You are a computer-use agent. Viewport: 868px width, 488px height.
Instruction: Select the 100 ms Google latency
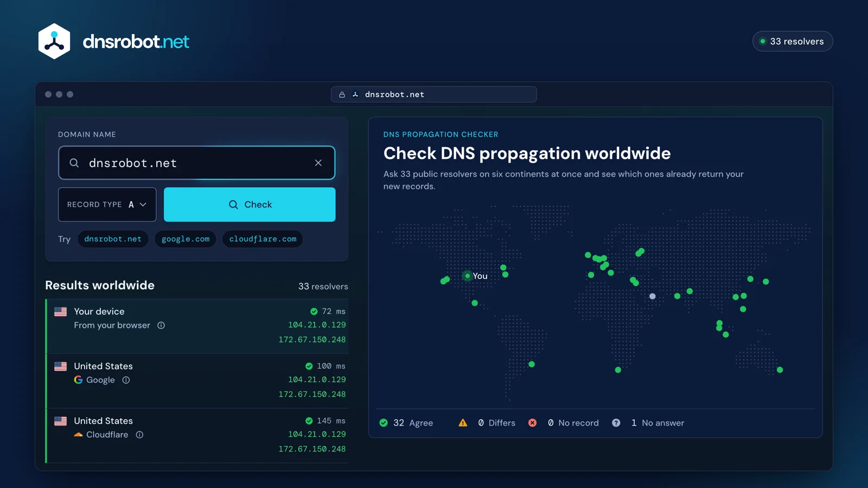tap(331, 366)
